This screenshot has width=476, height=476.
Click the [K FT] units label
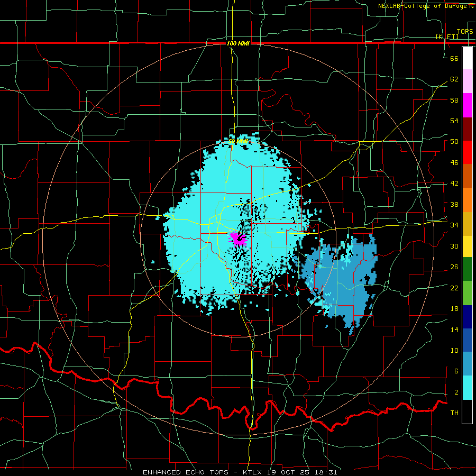coord(447,36)
